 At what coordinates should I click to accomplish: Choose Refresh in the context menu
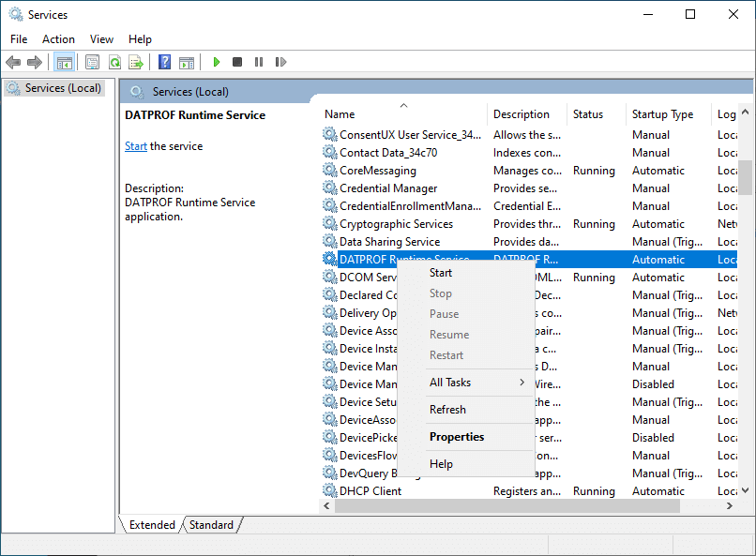447,410
